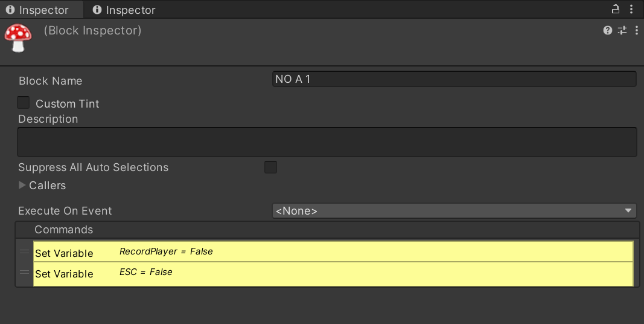644x324 pixels.
Task: Switch to the second Inspector tab
Action: [124, 10]
